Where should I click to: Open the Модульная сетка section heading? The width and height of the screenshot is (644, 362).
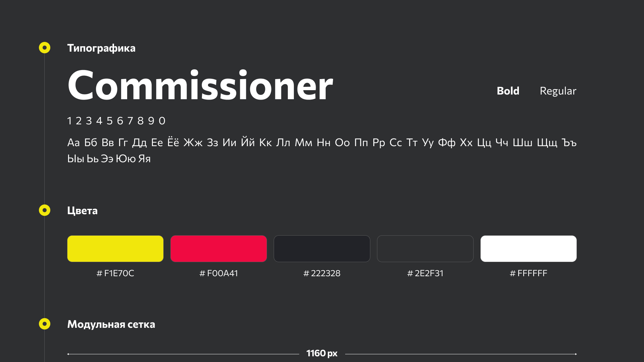click(x=111, y=324)
